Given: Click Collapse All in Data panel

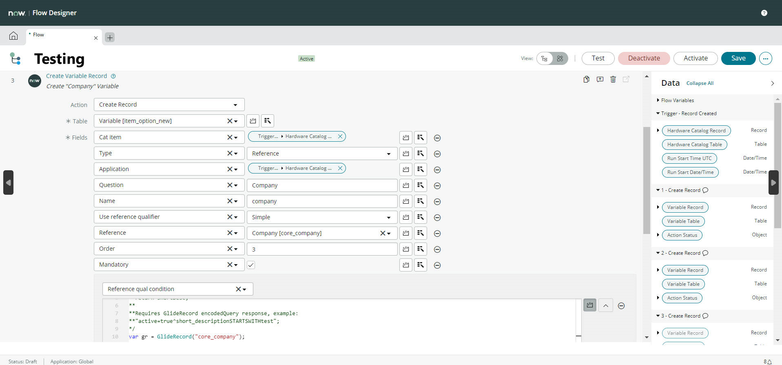Looking at the screenshot, I should coord(700,83).
